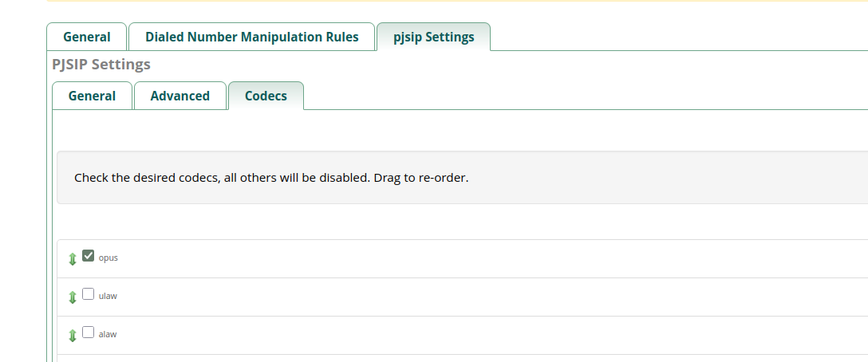Click the "Check the desired codecs" info message
The width and height of the screenshot is (868, 362).
click(x=271, y=178)
